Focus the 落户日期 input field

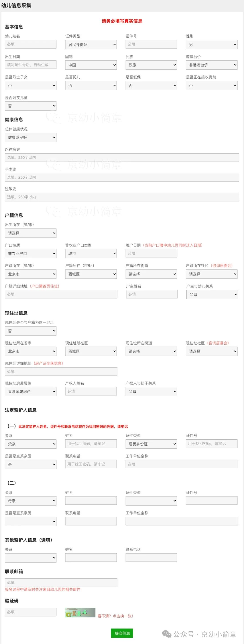(x=151, y=253)
